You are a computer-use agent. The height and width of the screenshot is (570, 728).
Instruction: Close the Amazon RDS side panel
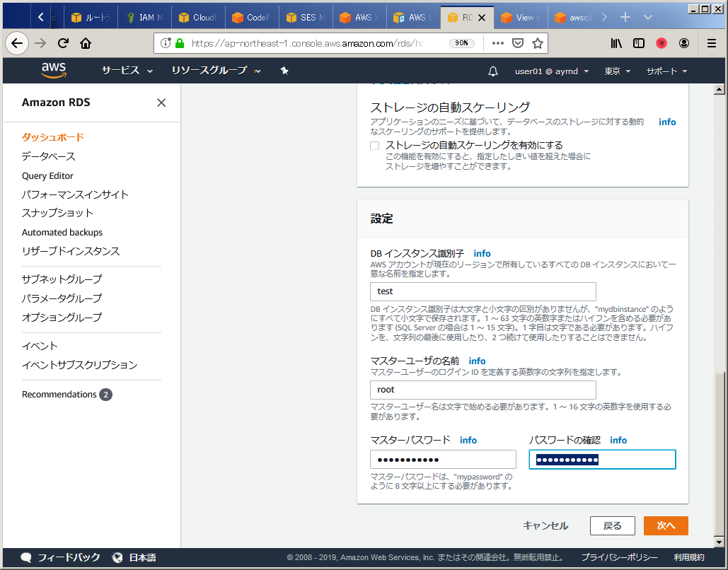click(161, 103)
